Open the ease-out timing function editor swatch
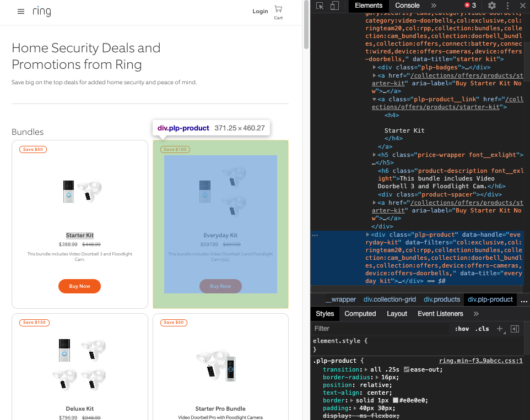The height and width of the screenshot is (420, 530). (x=406, y=370)
